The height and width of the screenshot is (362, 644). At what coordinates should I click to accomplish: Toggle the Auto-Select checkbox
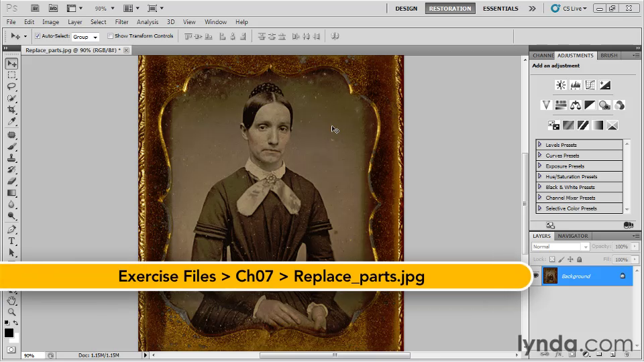pyautogui.click(x=38, y=36)
